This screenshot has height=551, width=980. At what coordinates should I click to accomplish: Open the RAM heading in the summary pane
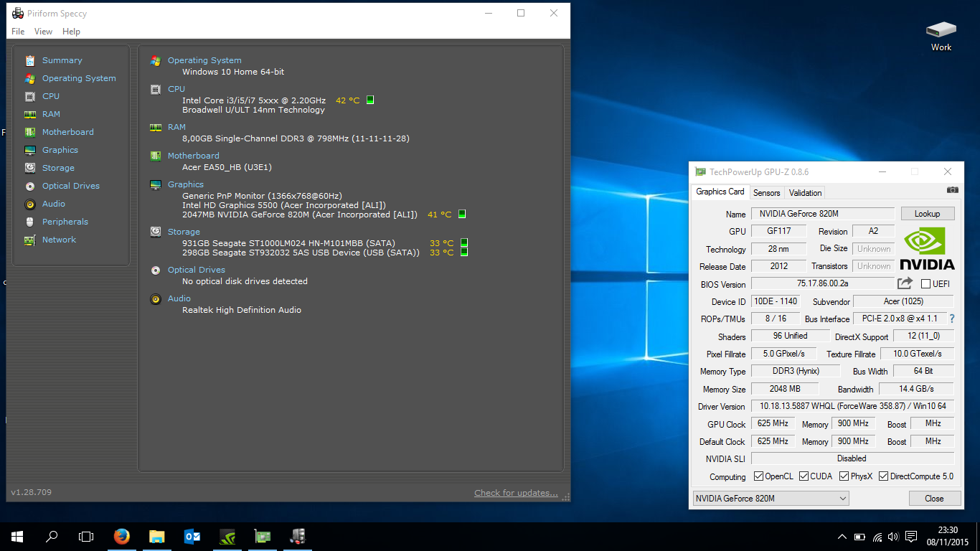176,127
